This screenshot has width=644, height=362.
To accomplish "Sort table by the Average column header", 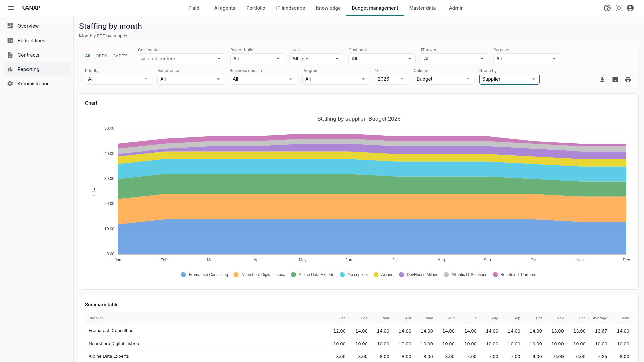I will tap(600, 318).
